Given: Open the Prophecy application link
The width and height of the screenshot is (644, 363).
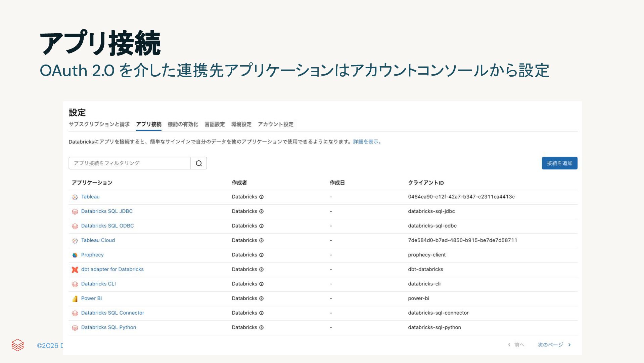Looking at the screenshot, I should click(92, 255).
